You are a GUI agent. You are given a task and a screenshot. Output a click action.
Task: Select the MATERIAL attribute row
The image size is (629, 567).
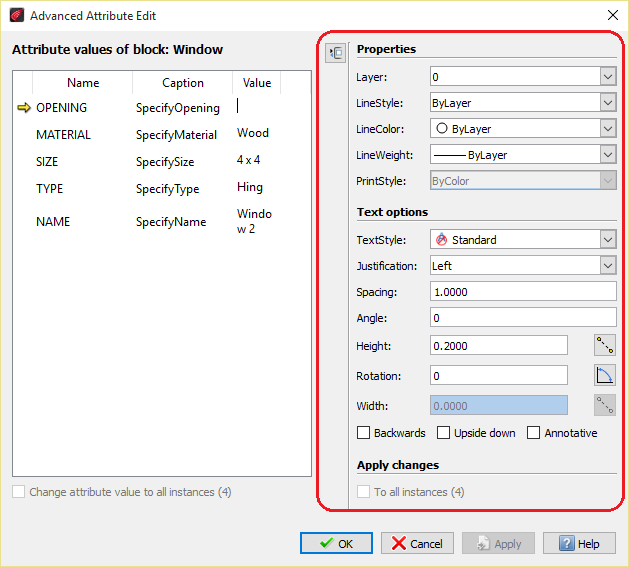coord(63,135)
